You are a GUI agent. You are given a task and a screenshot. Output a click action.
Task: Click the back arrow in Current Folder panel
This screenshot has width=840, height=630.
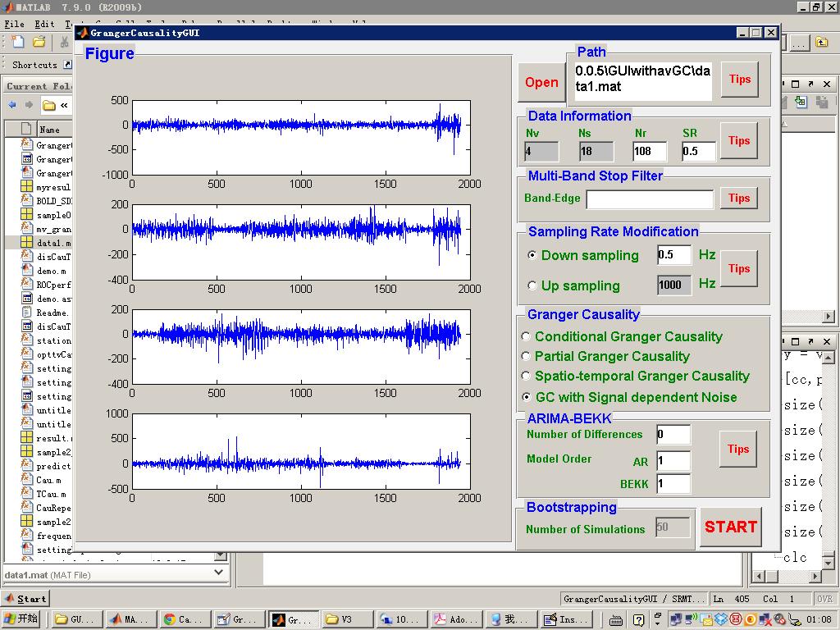tap(12, 105)
